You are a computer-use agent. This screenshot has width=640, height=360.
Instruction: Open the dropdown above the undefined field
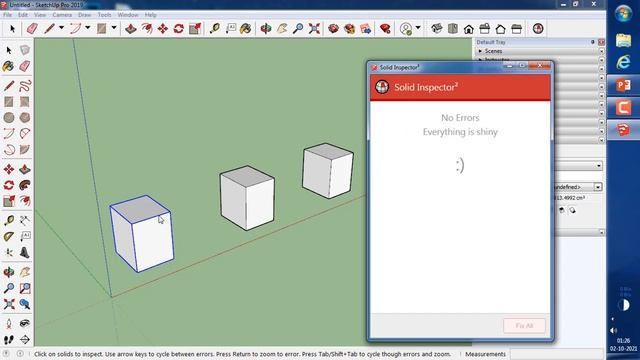click(599, 166)
